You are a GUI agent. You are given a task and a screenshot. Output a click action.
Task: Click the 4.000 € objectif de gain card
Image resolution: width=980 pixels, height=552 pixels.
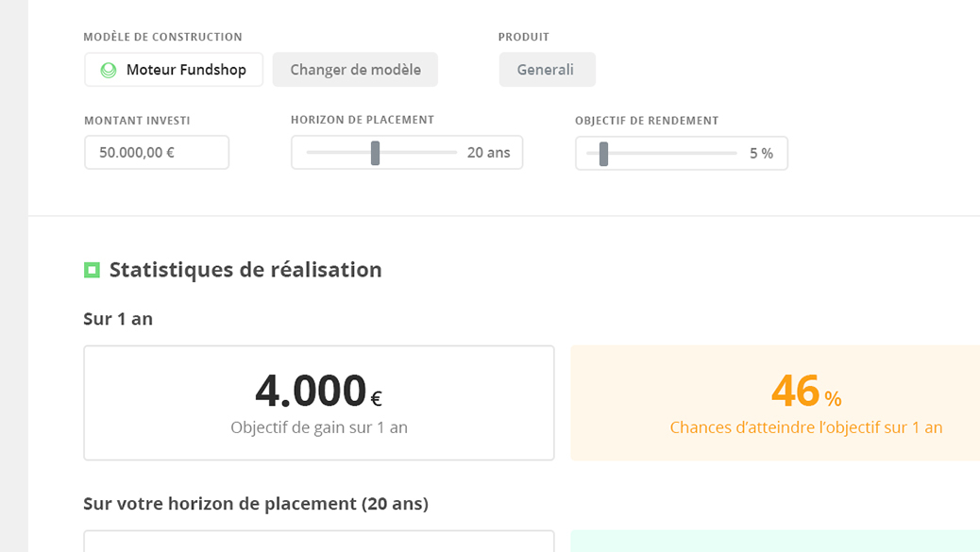click(x=319, y=403)
